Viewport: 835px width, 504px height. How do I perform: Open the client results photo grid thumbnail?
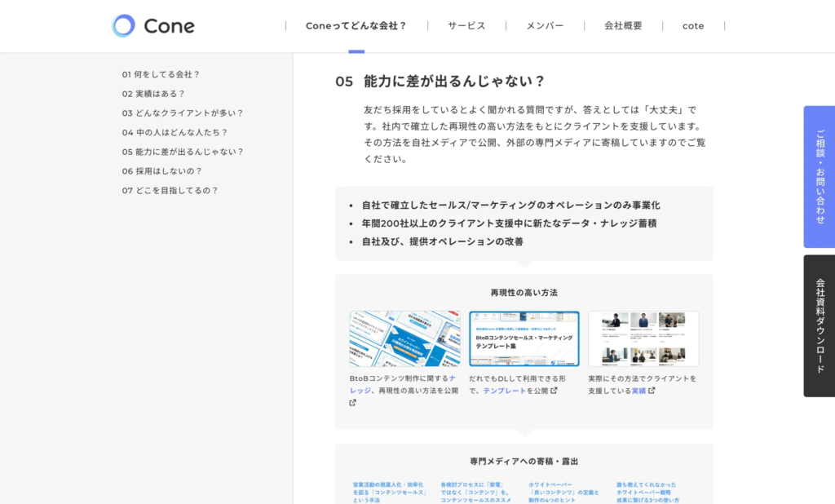tap(643, 338)
